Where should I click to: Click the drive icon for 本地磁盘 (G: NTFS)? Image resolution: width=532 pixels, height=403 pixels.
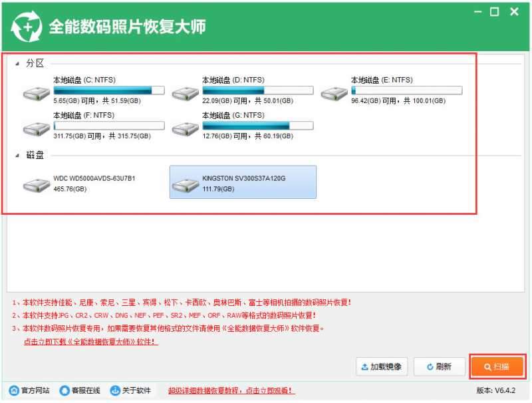point(186,127)
